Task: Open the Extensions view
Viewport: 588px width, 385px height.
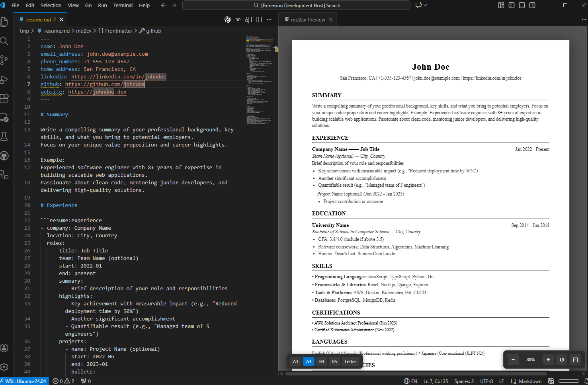Action: click(x=4, y=98)
